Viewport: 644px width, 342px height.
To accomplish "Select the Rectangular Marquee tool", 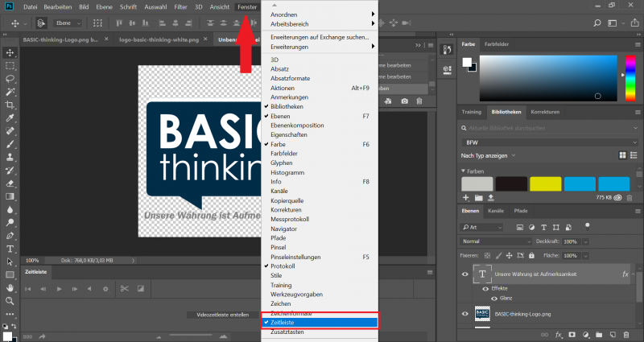I will click(x=10, y=66).
